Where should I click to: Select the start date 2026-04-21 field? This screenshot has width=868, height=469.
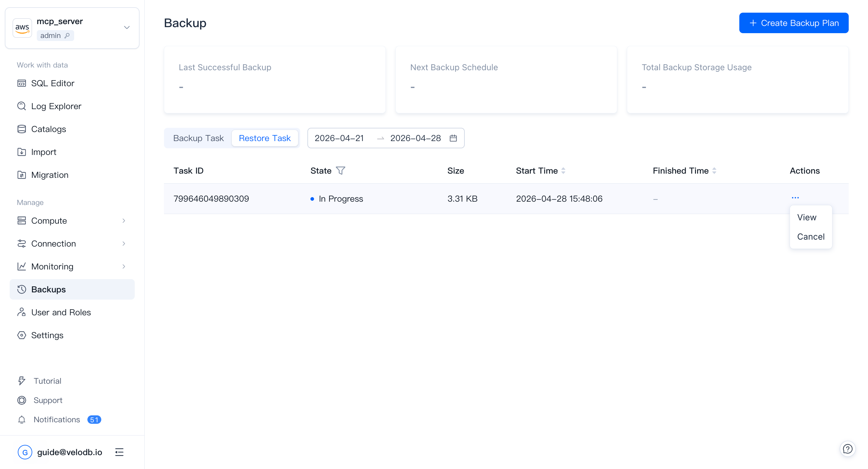pyautogui.click(x=339, y=138)
